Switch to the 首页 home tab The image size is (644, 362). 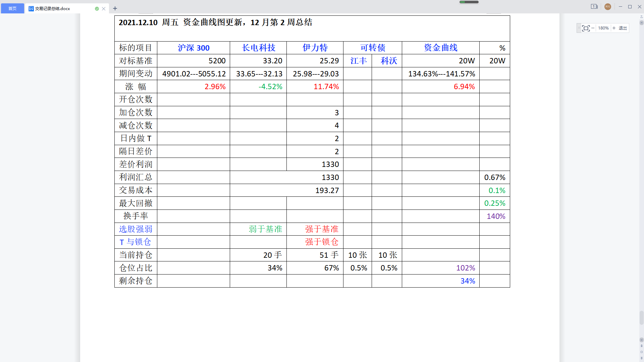click(x=12, y=8)
